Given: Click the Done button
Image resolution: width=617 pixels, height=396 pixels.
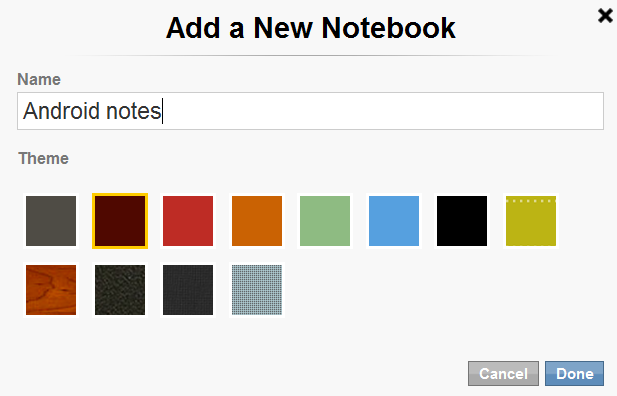Looking at the screenshot, I should [x=574, y=374].
